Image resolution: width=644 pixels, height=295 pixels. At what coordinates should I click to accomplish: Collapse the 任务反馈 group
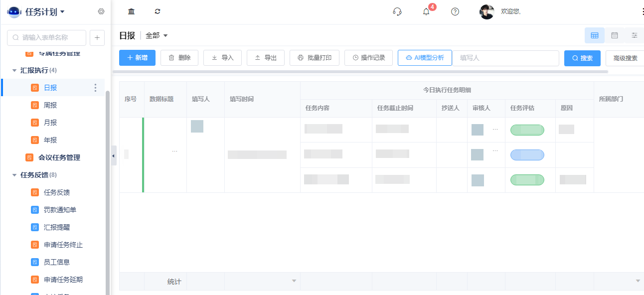tap(14, 175)
